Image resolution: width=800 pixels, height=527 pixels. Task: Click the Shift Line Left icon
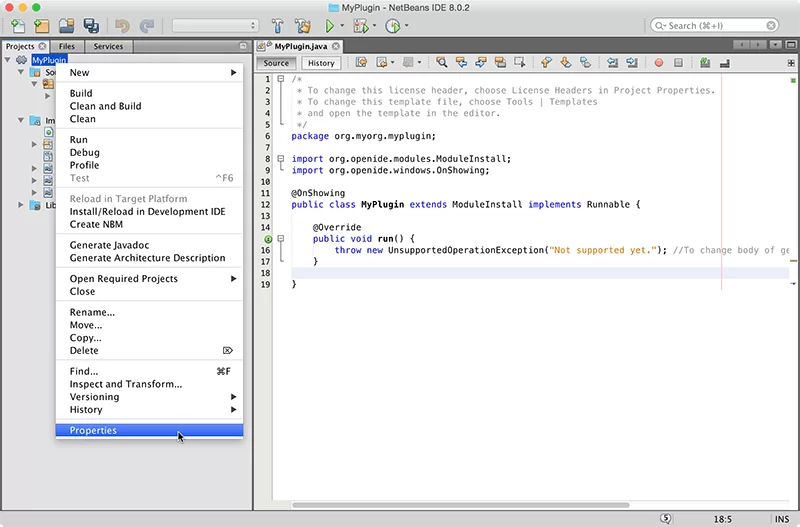[x=612, y=63]
